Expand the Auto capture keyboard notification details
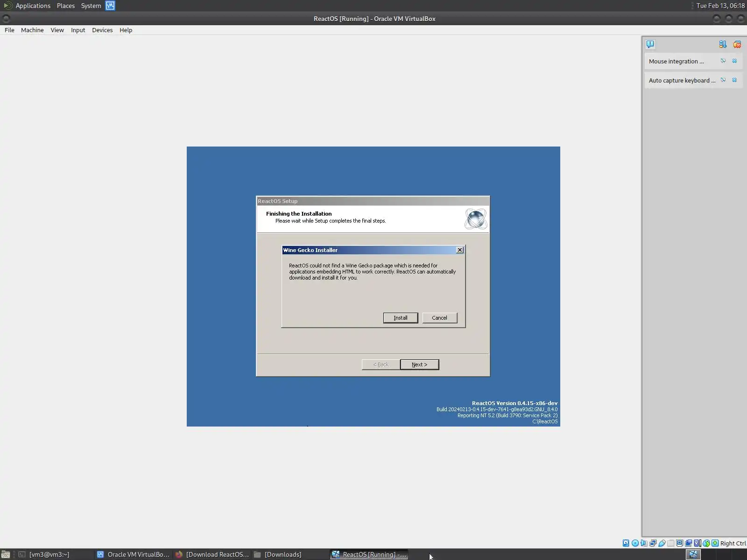Screen dimensions: 747x560 tap(723, 80)
